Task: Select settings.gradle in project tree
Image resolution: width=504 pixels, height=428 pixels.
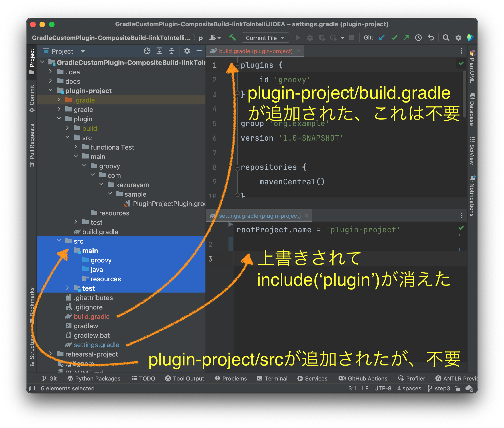Action: (x=92, y=345)
